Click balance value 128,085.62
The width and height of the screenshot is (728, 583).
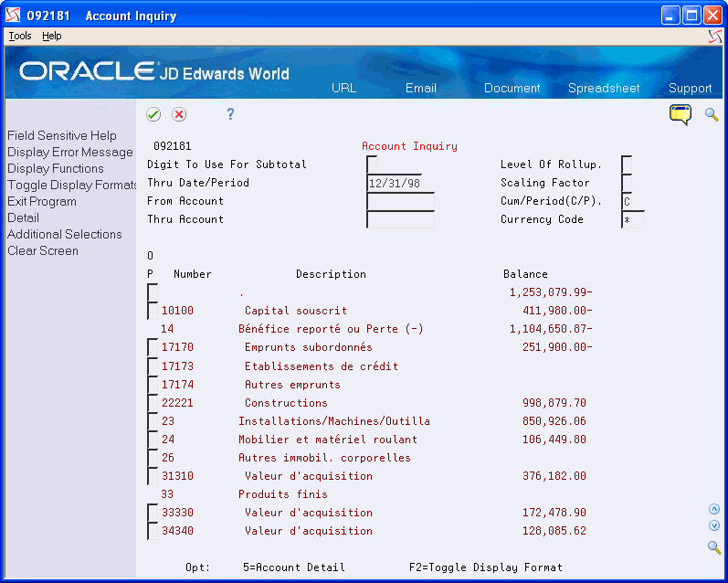click(x=554, y=531)
